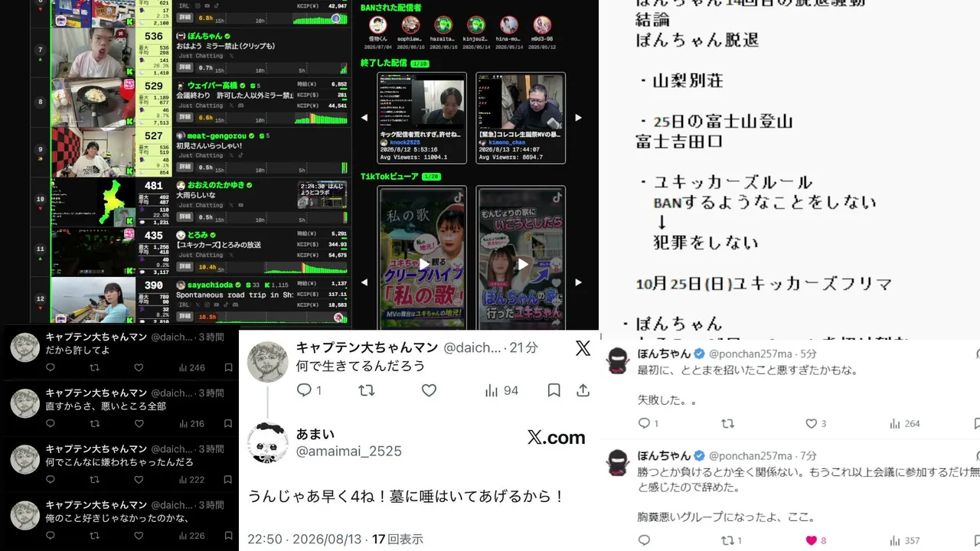980x551 pixels.
Task: Reply to the 'だから許してよ' tweet
Action: coord(51,368)
